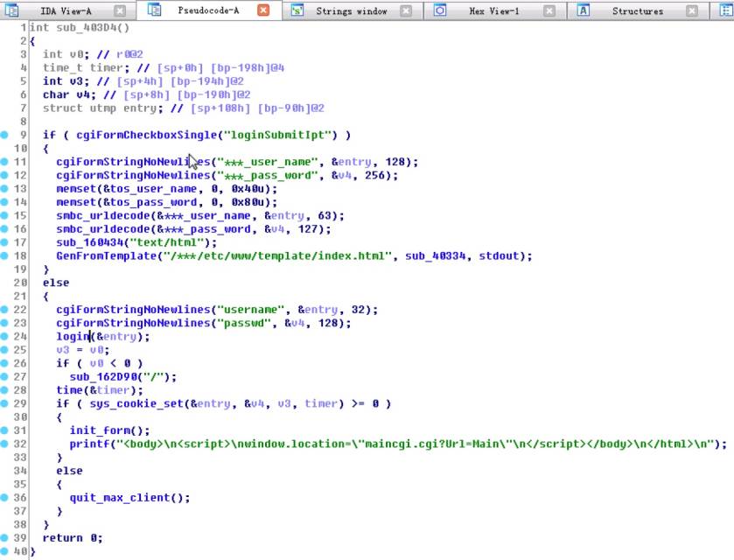Click the Structures 'A' tab icon
This screenshot has width=734, height=560.
[x=583, y=10]
